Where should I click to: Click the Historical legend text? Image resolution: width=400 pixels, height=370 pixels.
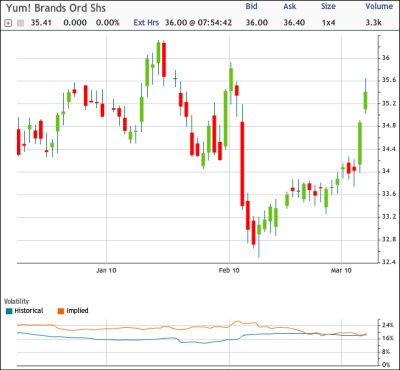29,311
